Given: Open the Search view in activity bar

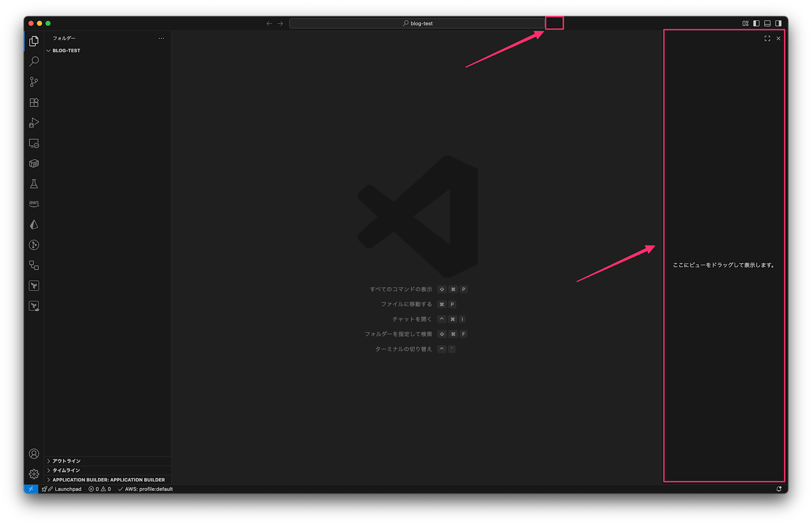Looking at the screenshot, I should click(34, 61).
